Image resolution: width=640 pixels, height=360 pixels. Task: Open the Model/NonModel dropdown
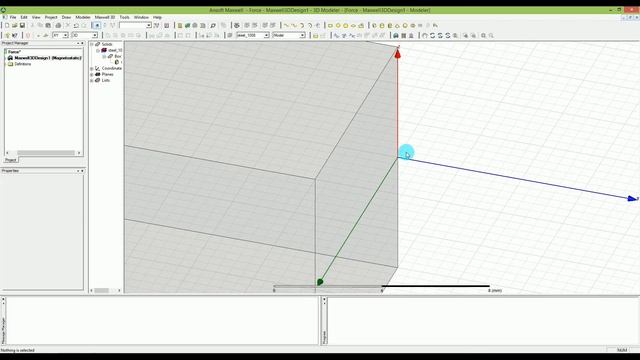(302, 36)
